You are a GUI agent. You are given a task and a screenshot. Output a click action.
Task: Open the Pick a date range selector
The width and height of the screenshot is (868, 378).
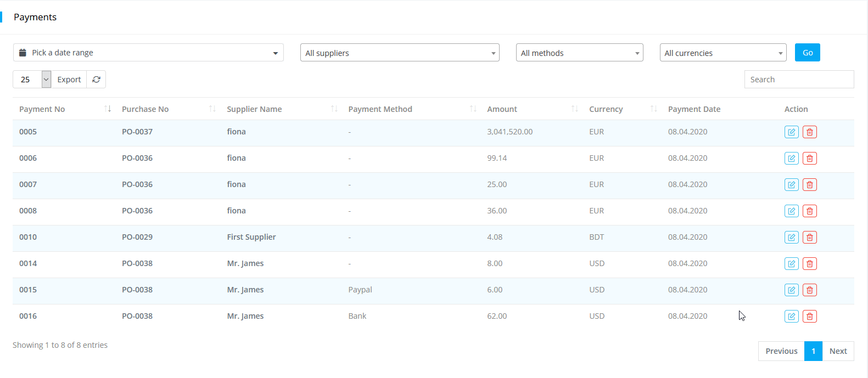(148, 53)
